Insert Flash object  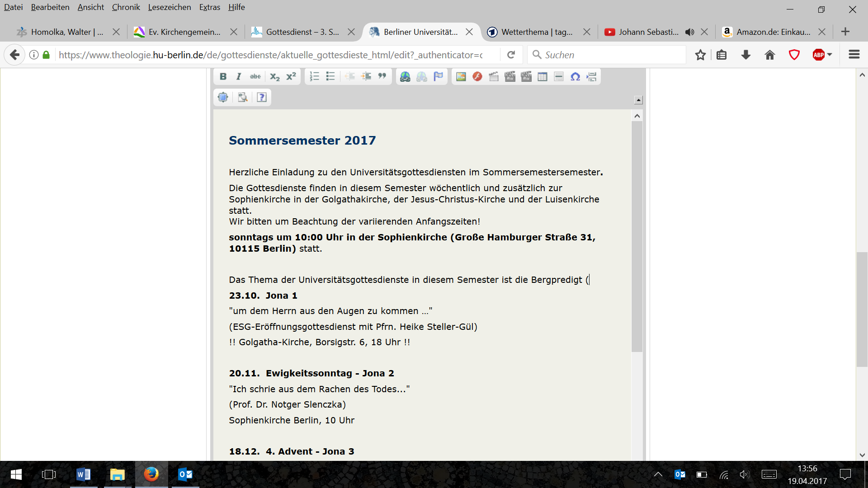pos(477,77)
